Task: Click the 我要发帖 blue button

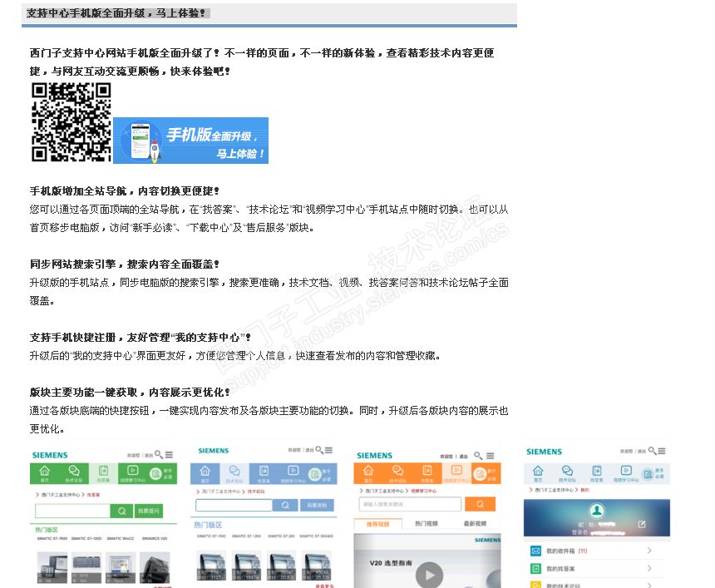Action: pos(317,505)
